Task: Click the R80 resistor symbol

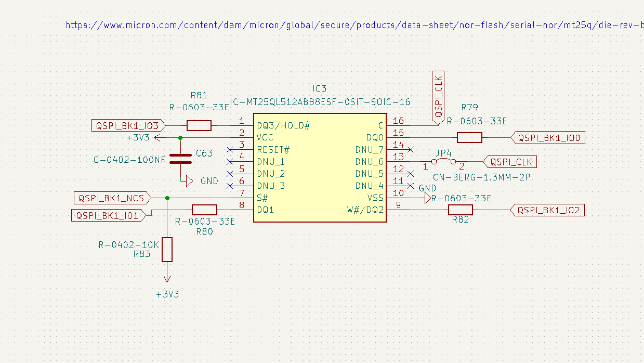Action: pos(204,210)
